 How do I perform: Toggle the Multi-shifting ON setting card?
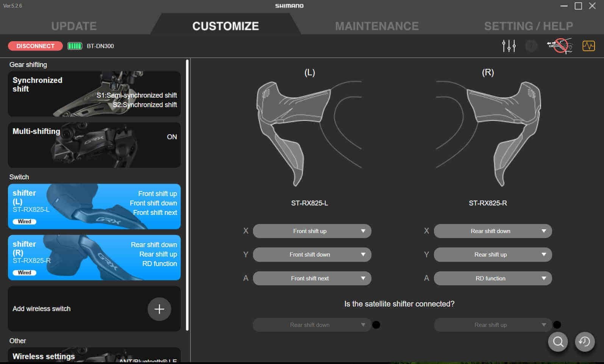(x=94, y=145)
